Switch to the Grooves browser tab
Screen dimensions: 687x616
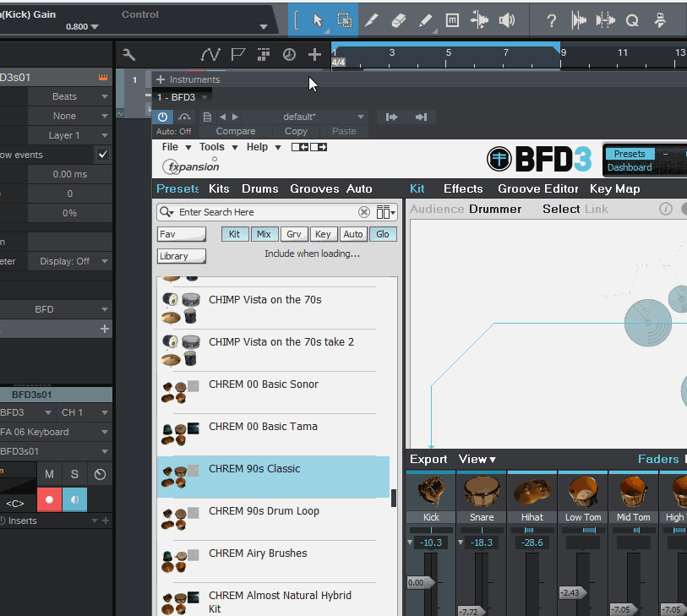coord(314,188)
